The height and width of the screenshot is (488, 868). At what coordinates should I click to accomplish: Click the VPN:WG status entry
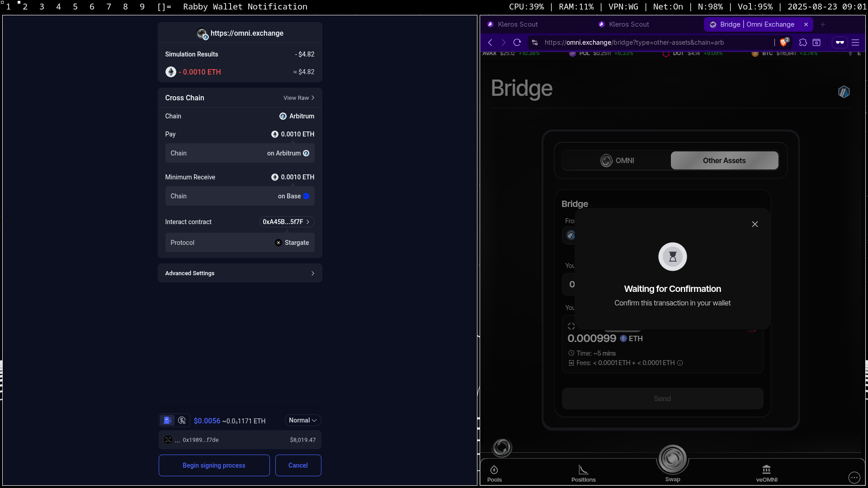(623, 6)
